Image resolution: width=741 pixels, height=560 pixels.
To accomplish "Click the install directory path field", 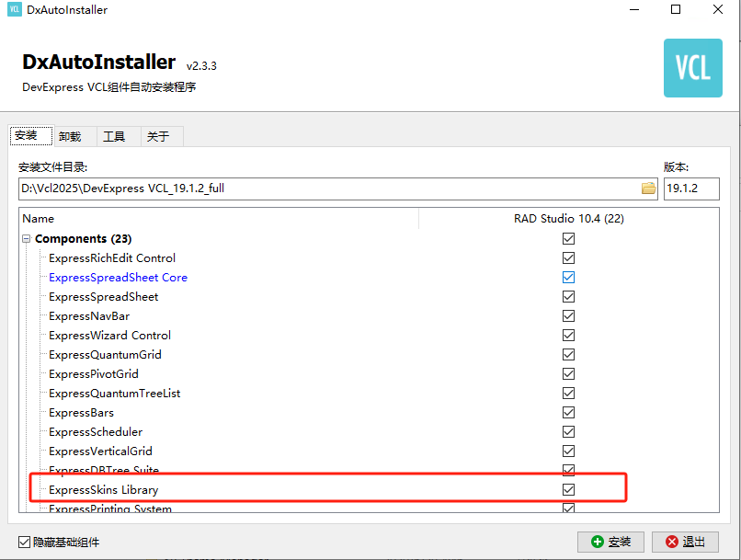I will click(x=338, y=189).
